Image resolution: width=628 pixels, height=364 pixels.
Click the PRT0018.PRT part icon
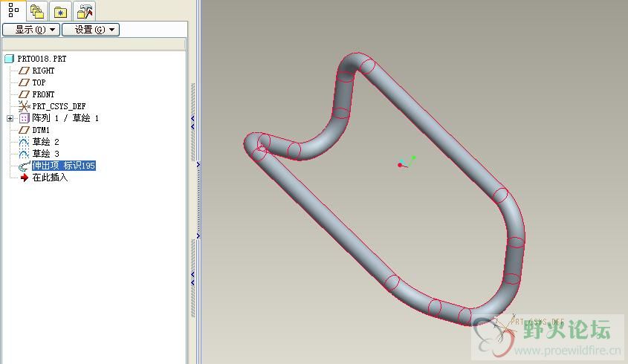[x=9, y=59]
